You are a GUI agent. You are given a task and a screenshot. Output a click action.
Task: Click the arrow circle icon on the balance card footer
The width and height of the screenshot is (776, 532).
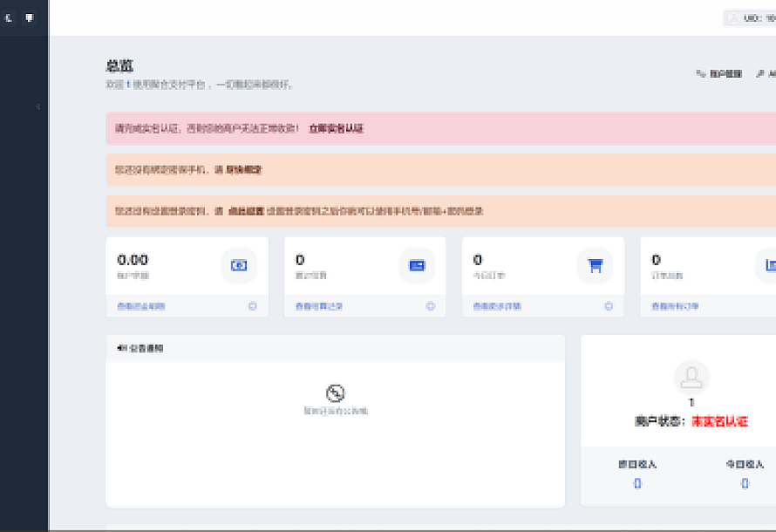coord(253,306)
